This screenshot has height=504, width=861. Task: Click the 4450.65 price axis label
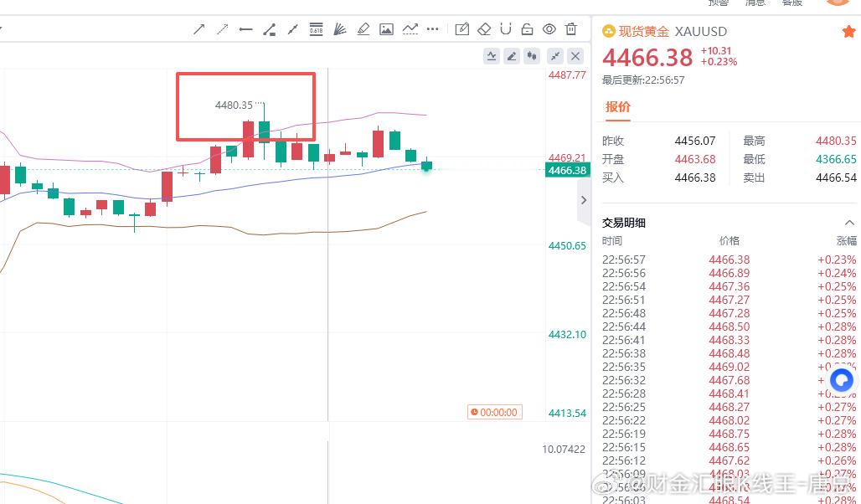pos(567,246)
